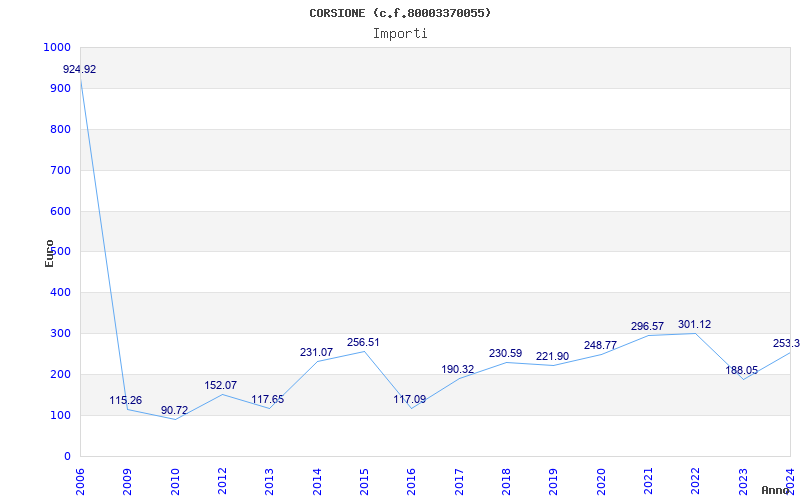This screenshot has width=800, height=500.
Task: Click the 400 y-axis tick label
Action: point(61,293)
